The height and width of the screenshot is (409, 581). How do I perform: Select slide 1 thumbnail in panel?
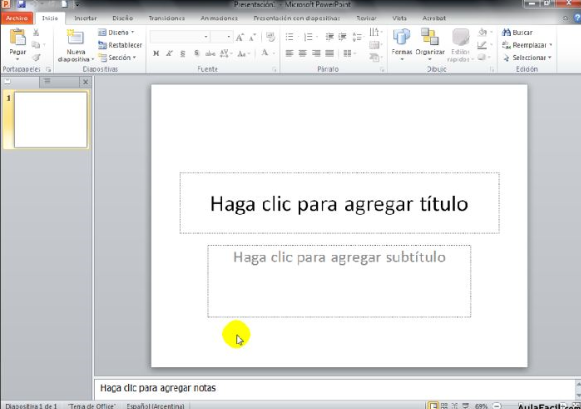(50, 120)
